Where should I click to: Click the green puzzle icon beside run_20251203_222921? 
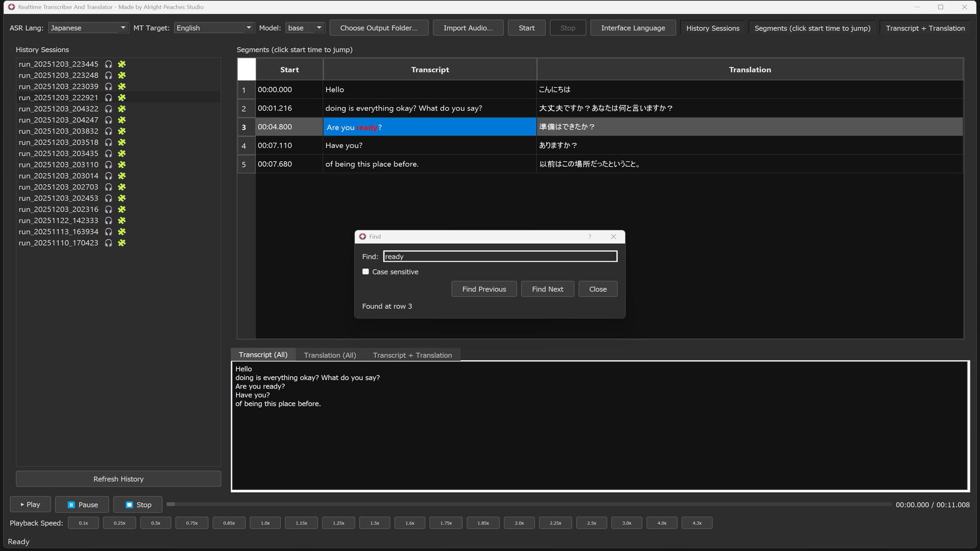pos(122,97)
